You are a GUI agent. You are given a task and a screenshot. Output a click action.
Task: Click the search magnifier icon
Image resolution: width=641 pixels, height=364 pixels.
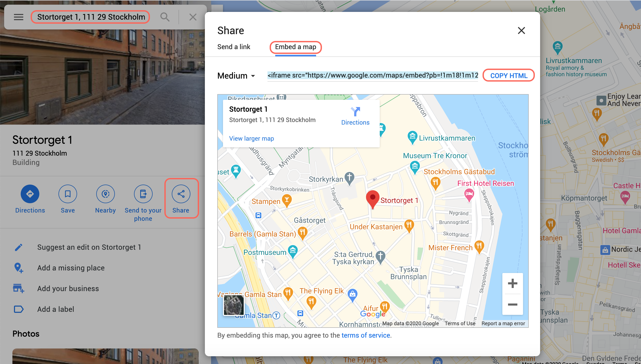tap(165, 17)
